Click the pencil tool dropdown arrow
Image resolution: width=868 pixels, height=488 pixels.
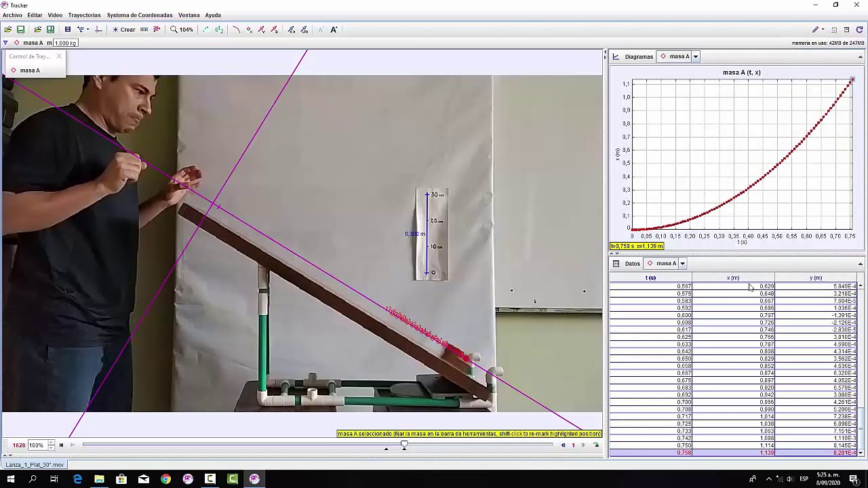[823, 30]
